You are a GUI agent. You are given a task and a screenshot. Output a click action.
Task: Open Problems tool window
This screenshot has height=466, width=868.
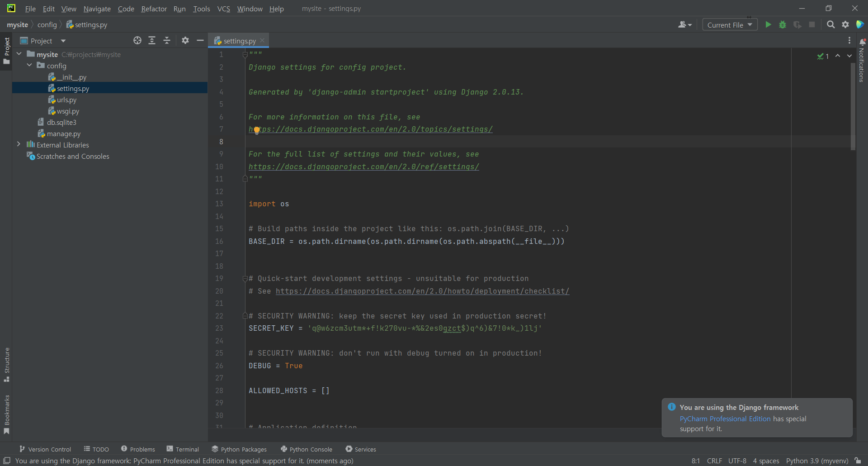[x=138, y=449]
